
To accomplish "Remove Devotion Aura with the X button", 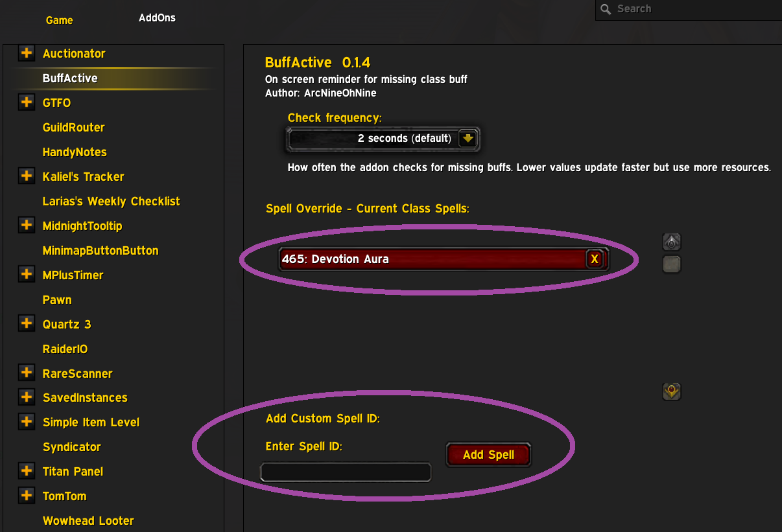I will click(x=595, y=259).
